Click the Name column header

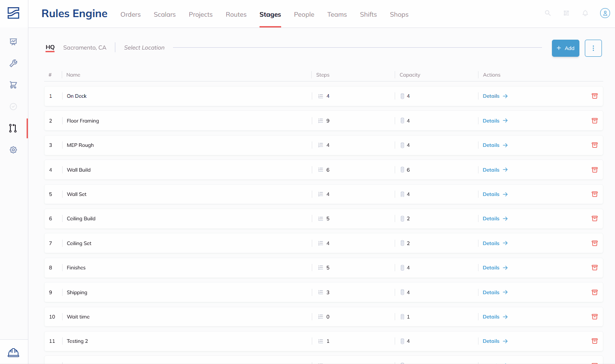[73, 75]
